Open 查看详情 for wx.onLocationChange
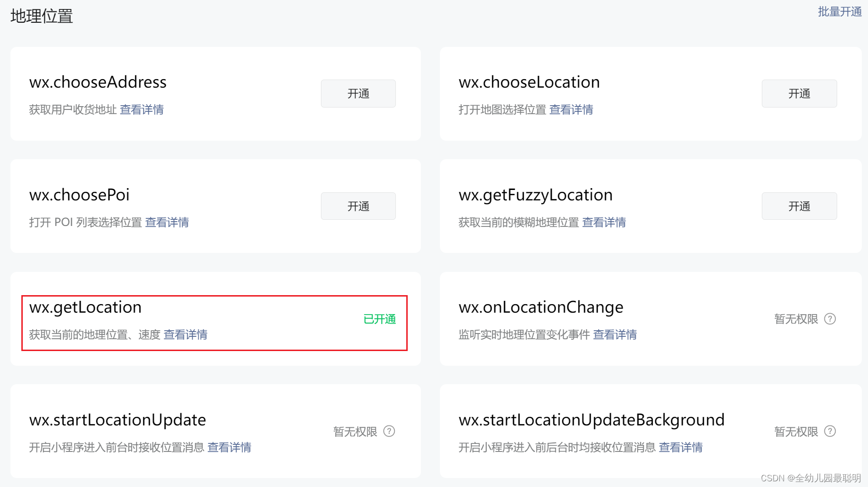Screen dimensions: 868x487 tap(615, 335)
